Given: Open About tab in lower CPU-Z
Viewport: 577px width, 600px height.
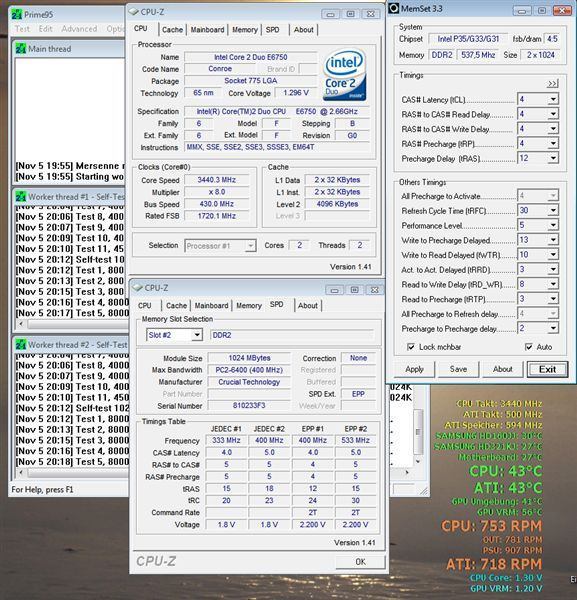Looking at the screenshot, I should (x=308, y=305).
